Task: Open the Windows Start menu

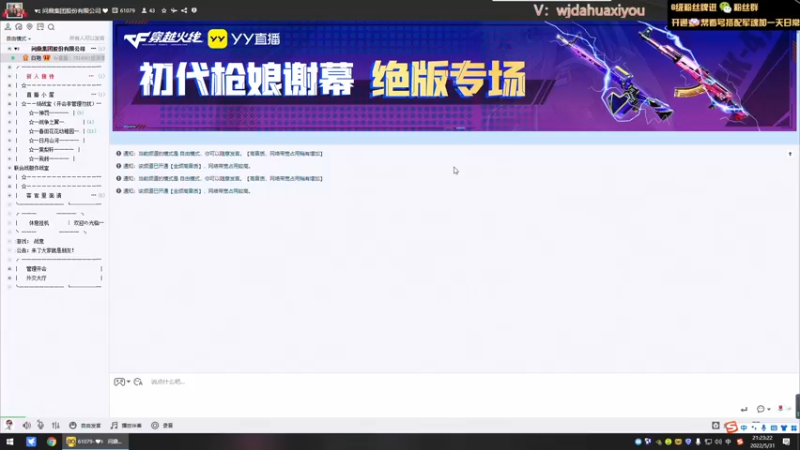Action: click(10, 442)
